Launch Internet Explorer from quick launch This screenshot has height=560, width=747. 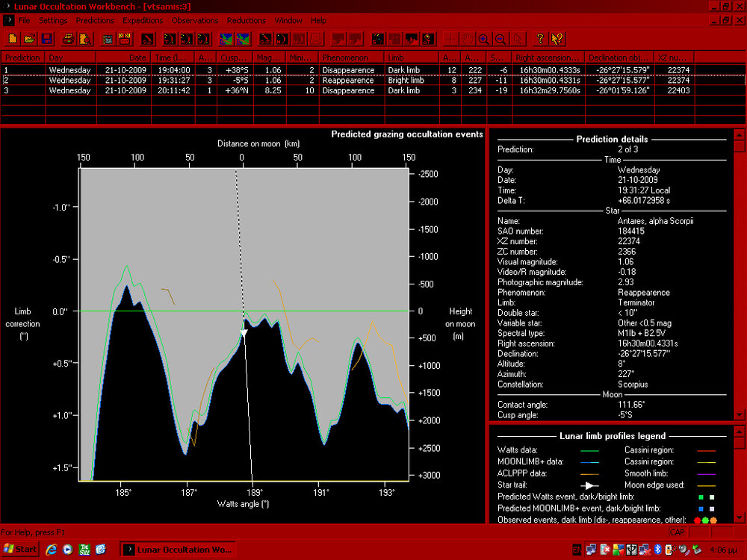click(52, 549)
